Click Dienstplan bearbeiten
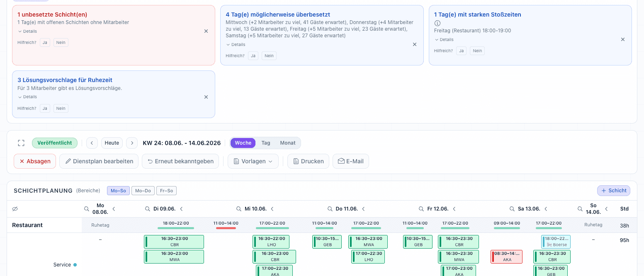 pos(99,161)
